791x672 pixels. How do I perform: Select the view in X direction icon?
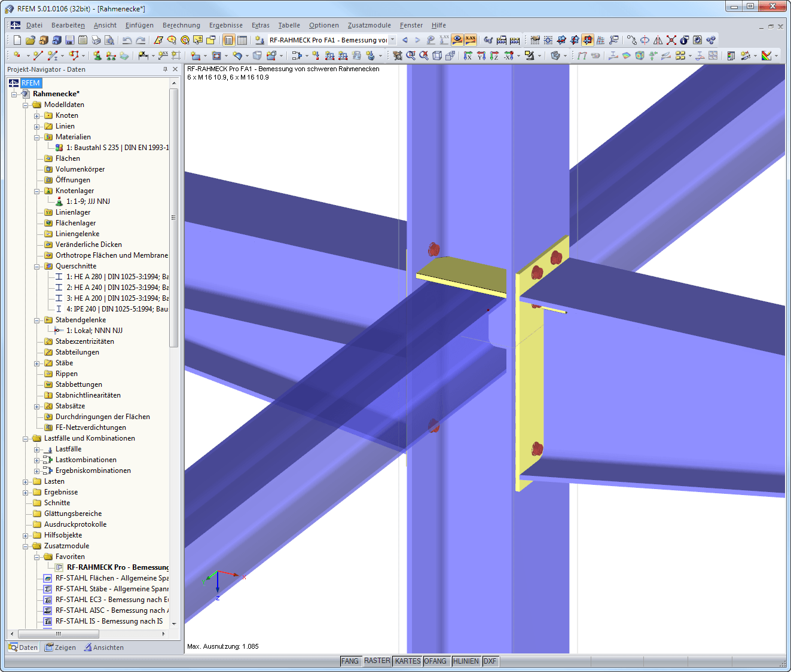pos(468,56)
